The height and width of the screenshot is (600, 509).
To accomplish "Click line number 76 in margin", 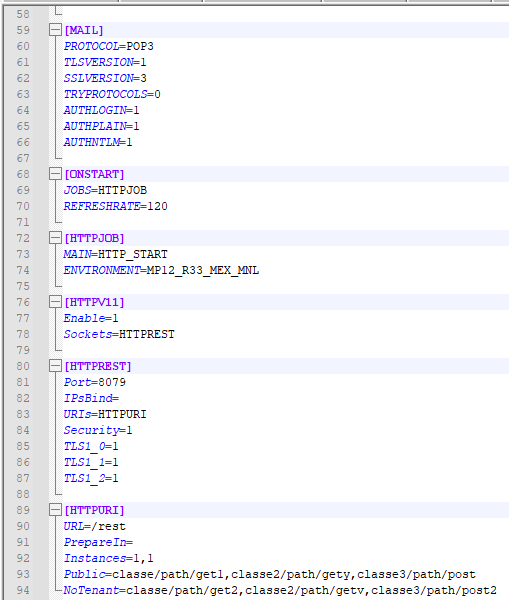I will point(23,302).
